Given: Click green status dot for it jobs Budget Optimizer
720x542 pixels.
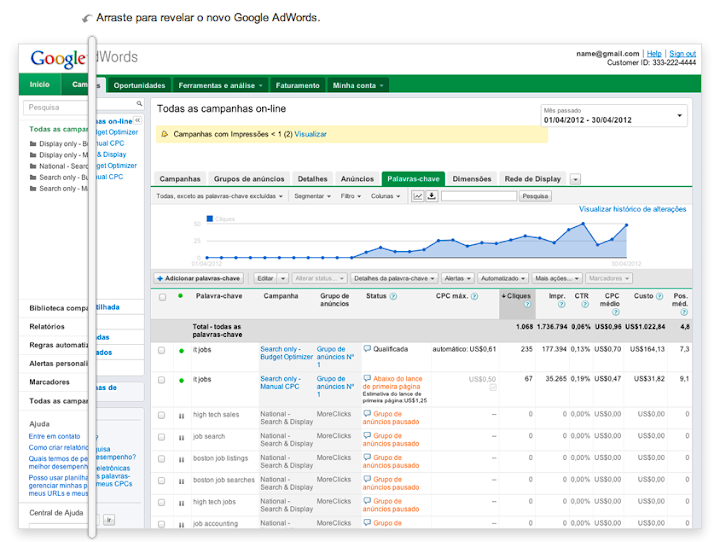Looking at the screenshot, I should coord(181,351).
